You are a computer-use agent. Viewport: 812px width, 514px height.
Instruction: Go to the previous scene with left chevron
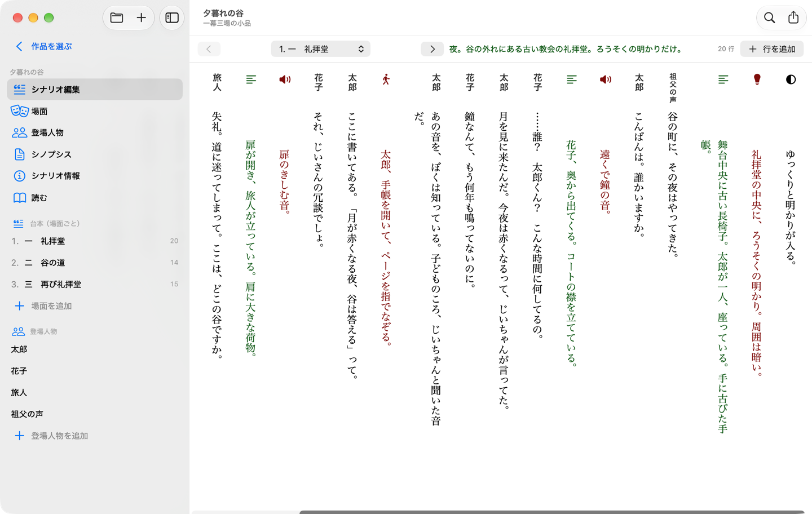click(209, 49)
